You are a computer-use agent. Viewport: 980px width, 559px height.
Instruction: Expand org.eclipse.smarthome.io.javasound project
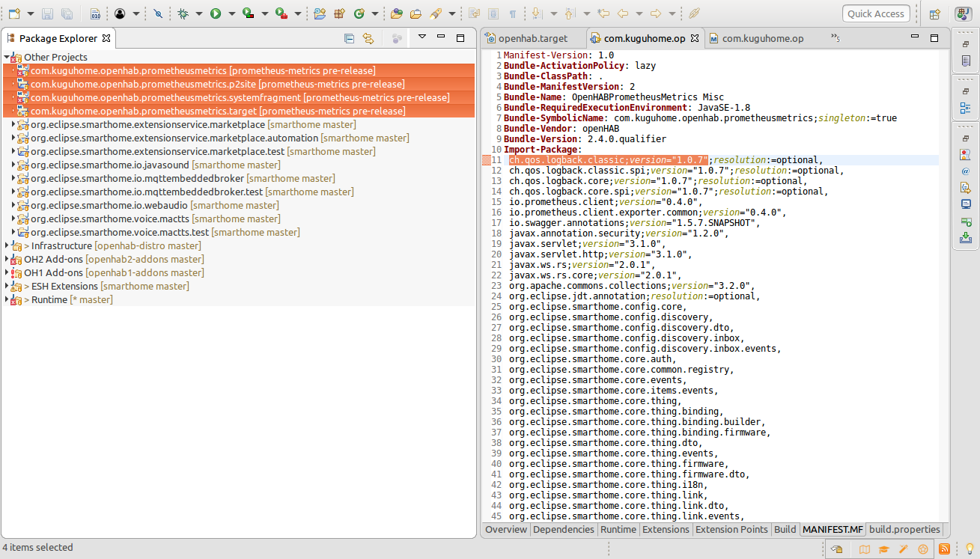pyautogui.click(x=13, y=165)
